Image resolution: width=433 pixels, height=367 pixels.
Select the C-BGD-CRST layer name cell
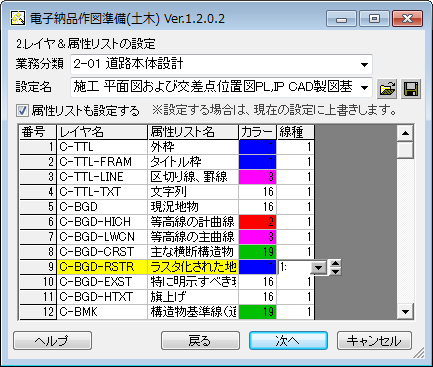102,252
